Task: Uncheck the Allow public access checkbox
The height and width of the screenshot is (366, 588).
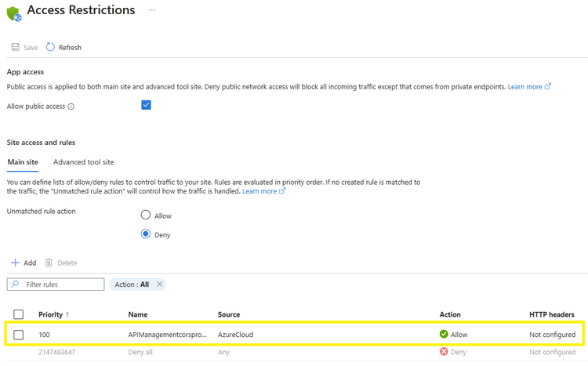Action: pos(146,105)
